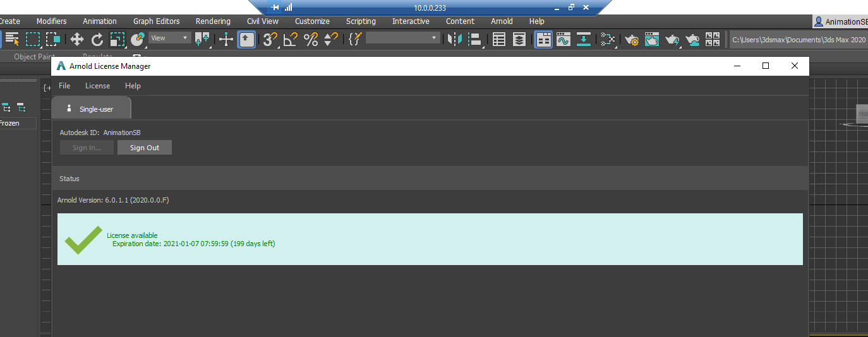
Task: Open the View reference coordinate dropdown
Action: pos(170,38)
